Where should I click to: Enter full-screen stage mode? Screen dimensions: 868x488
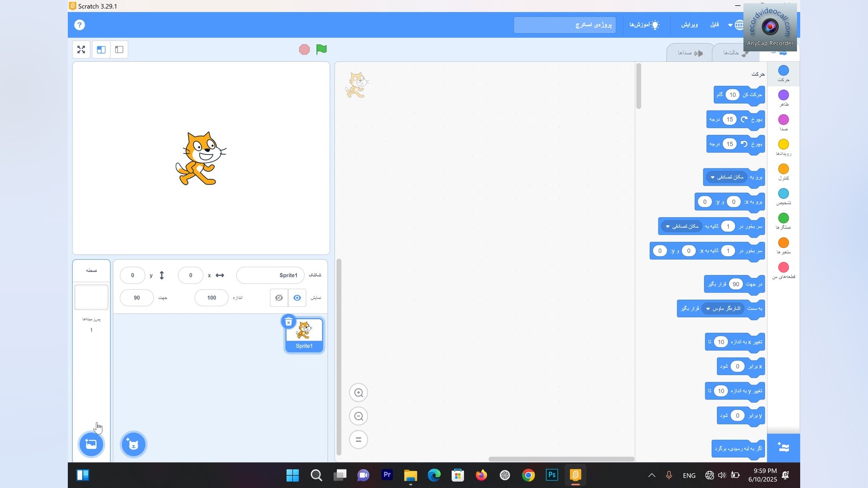point(81,50)
